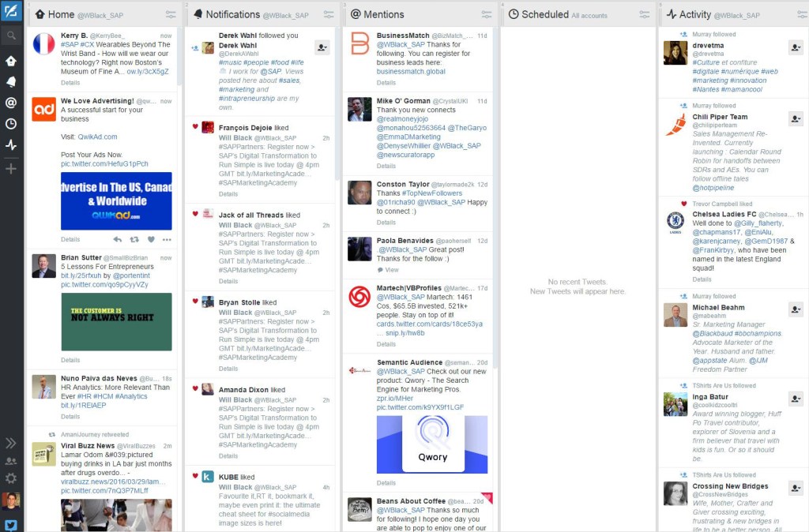
Task: Click the compose new Tweet icon
Action: (11, 12)
